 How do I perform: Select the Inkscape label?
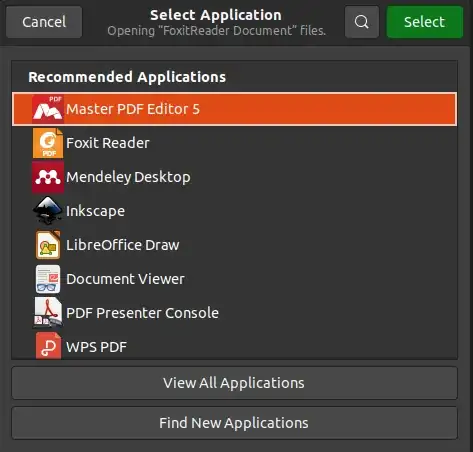coord(95,211)
